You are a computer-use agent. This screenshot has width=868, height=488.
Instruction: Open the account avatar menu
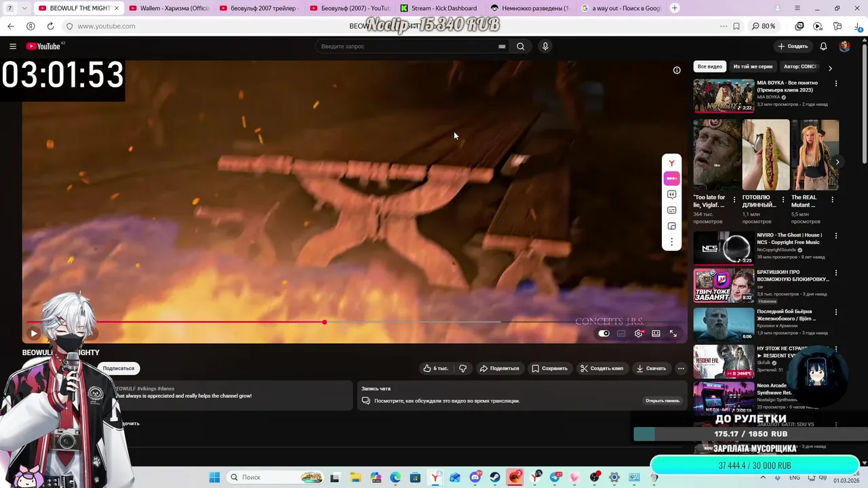tap(844, 46)
